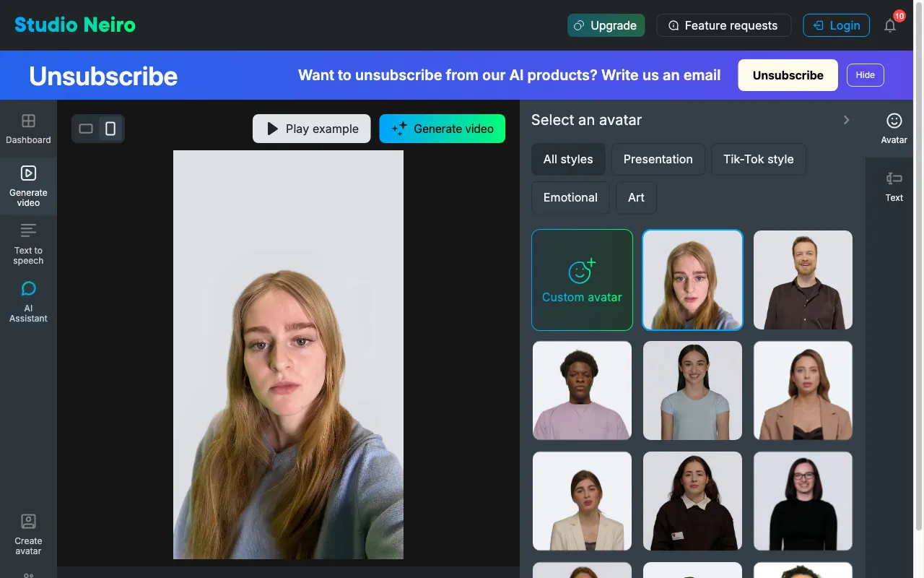
Task: Switch to landscape video orientation
Action: pos(86,129)
